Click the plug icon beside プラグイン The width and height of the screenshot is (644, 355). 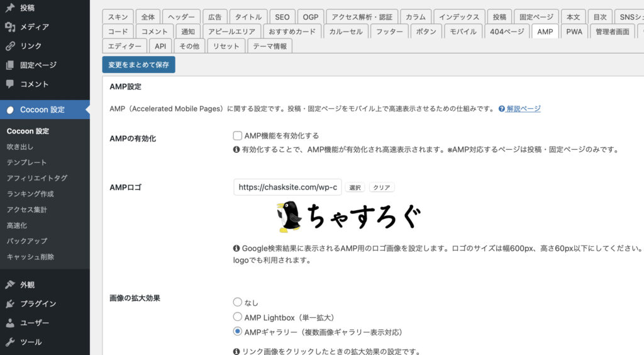[x=10, y=303]
